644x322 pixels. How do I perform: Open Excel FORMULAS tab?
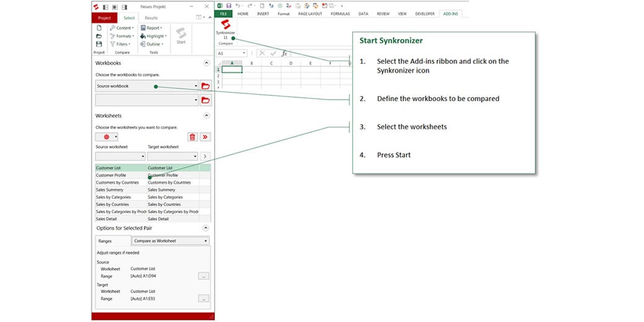point(341,14)
